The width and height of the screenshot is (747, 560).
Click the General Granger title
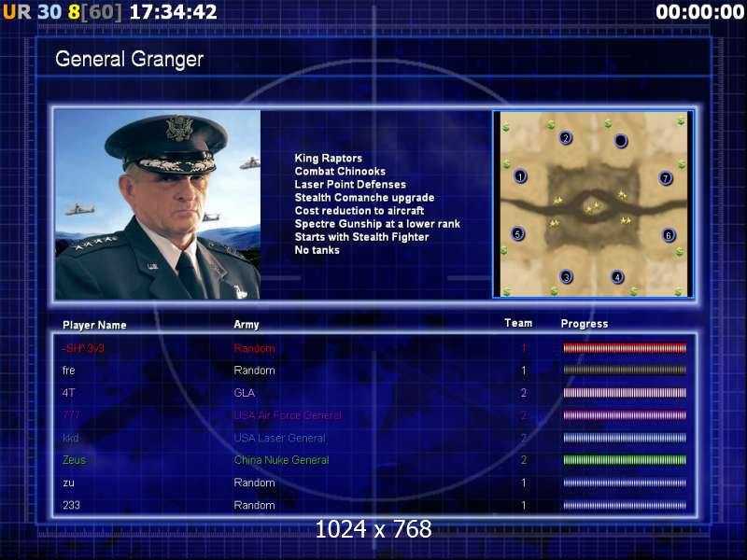pyautogui.click(x=129, y=59)
